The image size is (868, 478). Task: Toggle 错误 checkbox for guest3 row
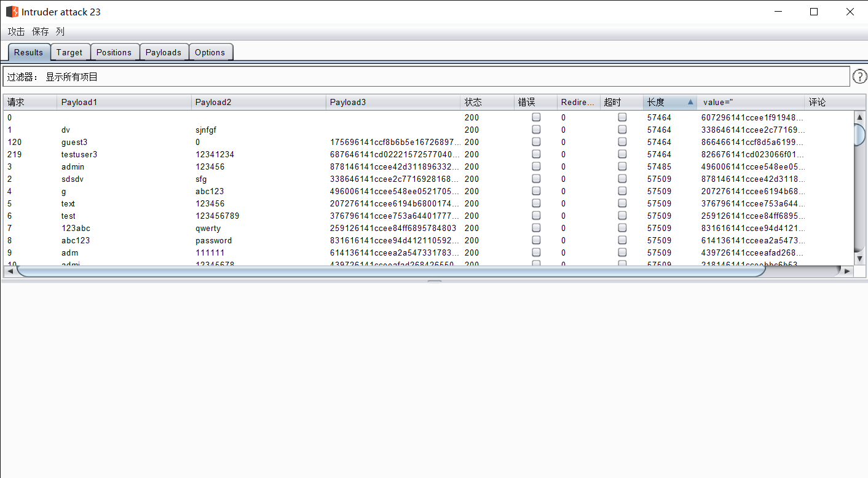click(537, 142)
